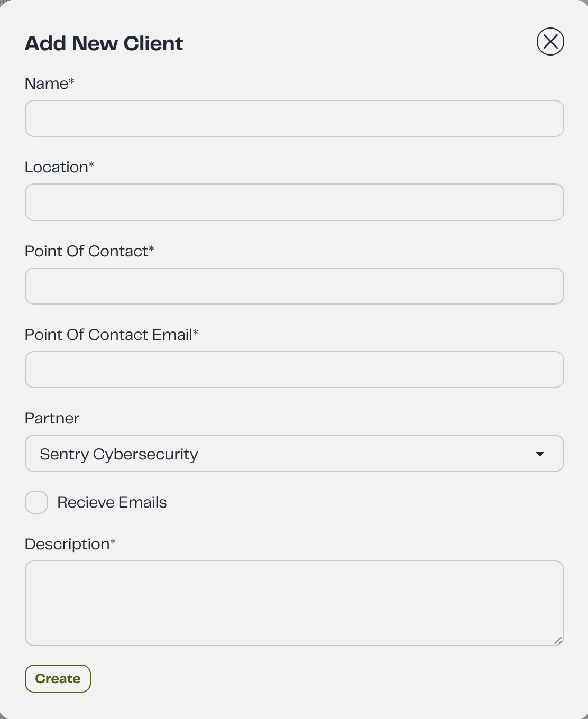Click the Sentry Cybersecurity selected value
Image resolution: width=588 pixels, height=719 pixels.
119,454
